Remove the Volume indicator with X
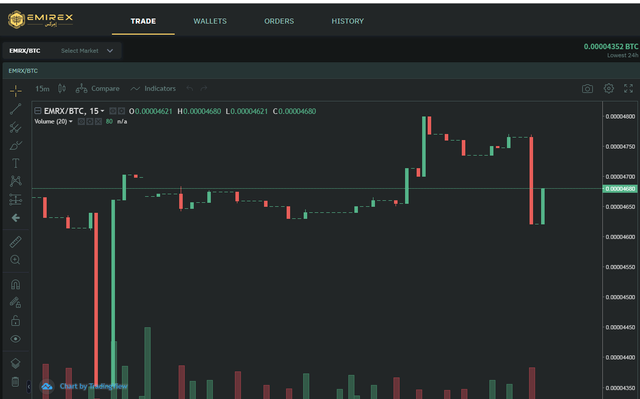Image resolution: width=640 pixels, height=399 pixels. [98, 122]
